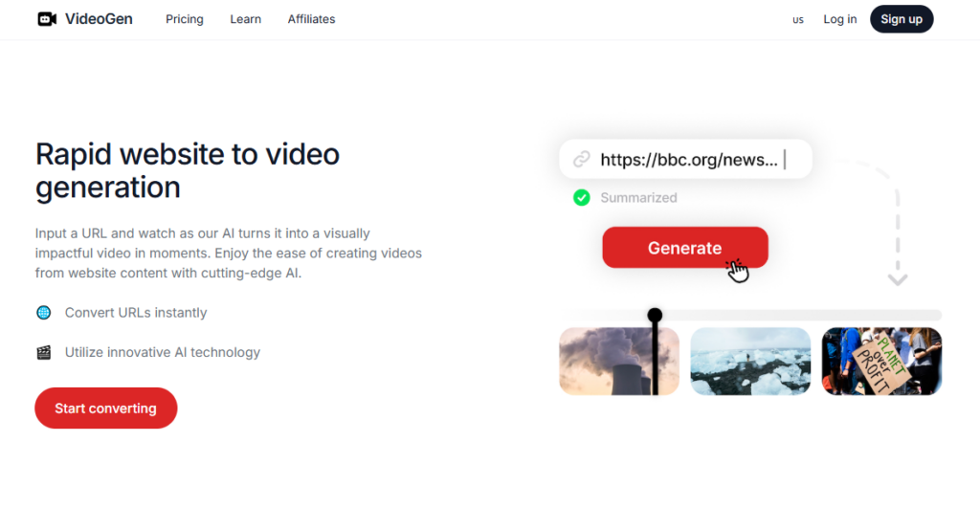Click the chain link icon in URL field
This screenshot has width=980, height=508.
[582, 160]
